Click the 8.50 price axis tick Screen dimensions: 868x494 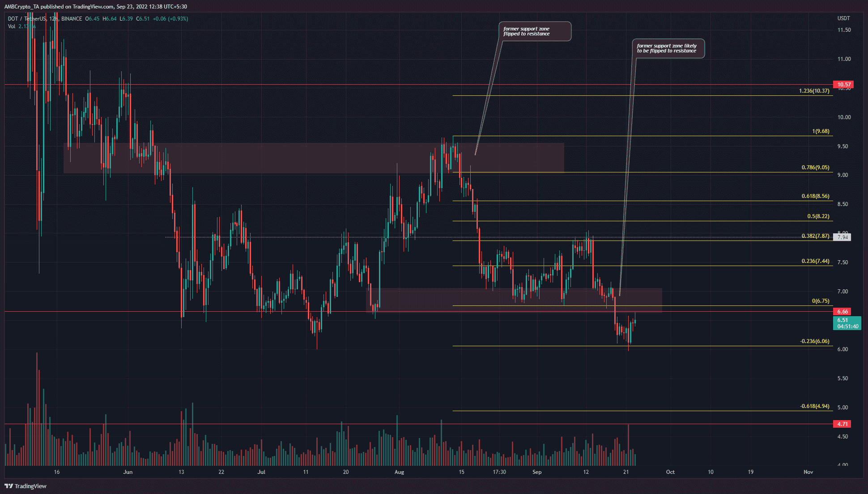842,204
